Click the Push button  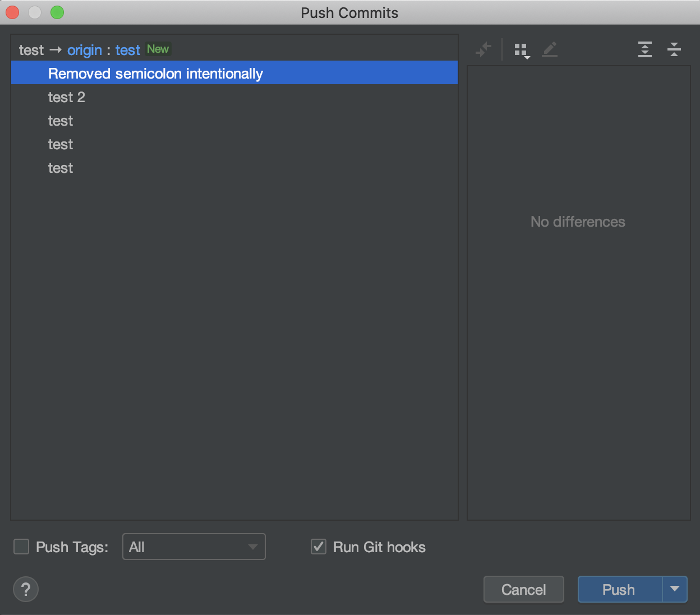(618, 589)
